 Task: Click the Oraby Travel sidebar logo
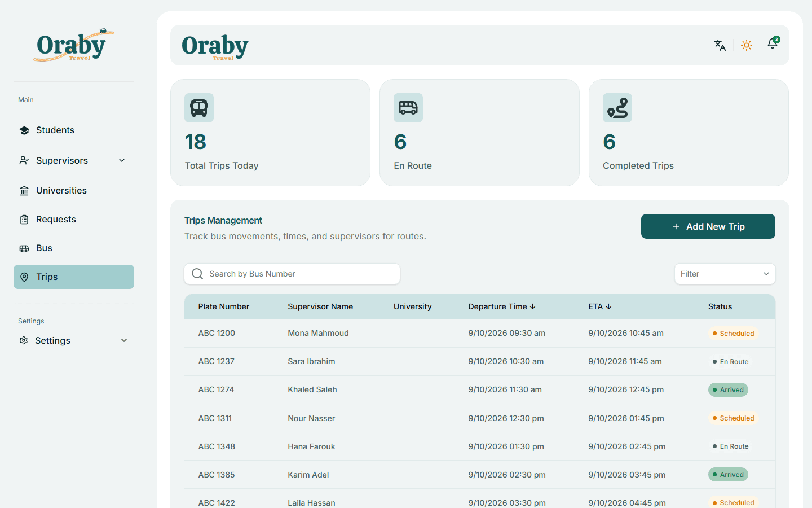click(x=74, y=45)
